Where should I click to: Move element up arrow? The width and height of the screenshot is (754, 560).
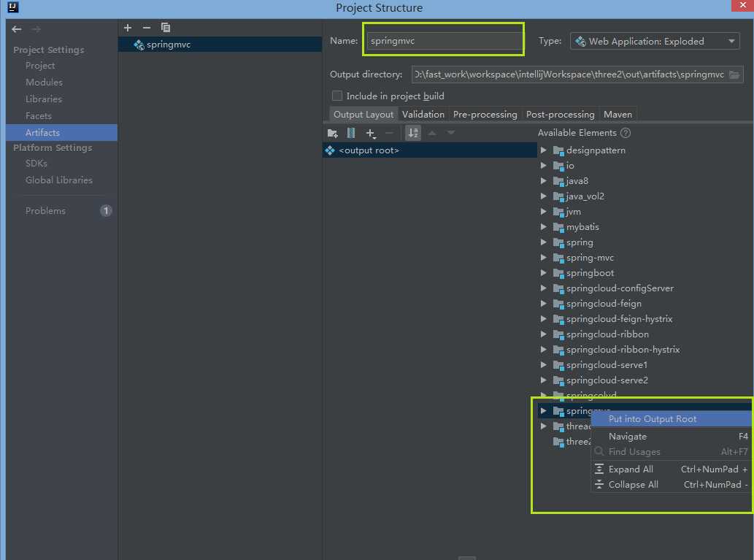click(432, 133)
